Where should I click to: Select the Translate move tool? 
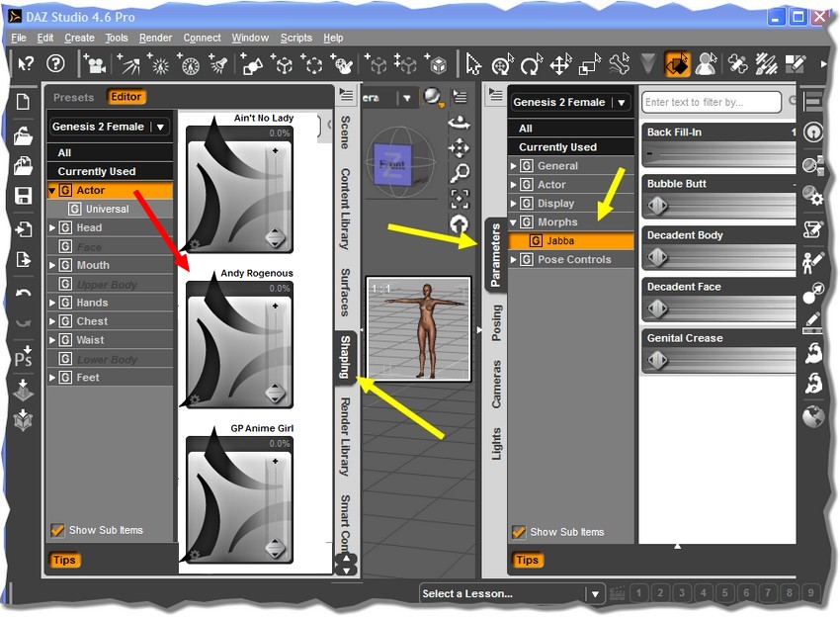click(560, 64)
